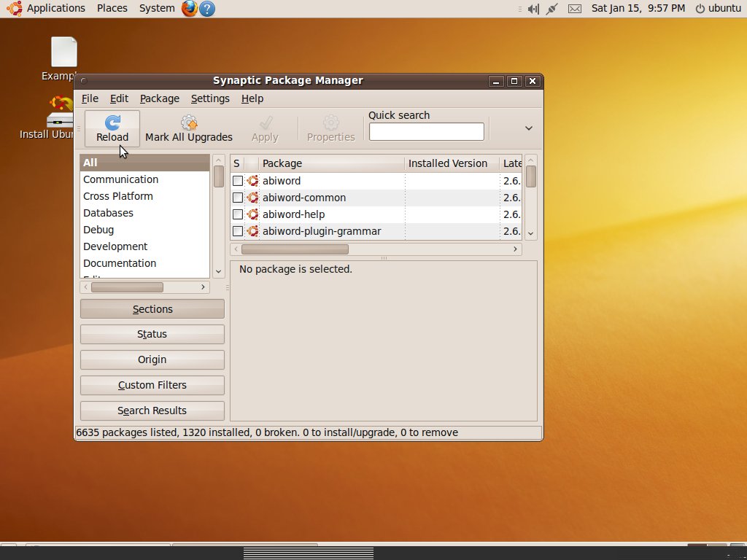Image resolution: width=747 pixels, height=560 pixels.
Task: Click sections list scroll-left arrow
Action: tap(86, 287)
